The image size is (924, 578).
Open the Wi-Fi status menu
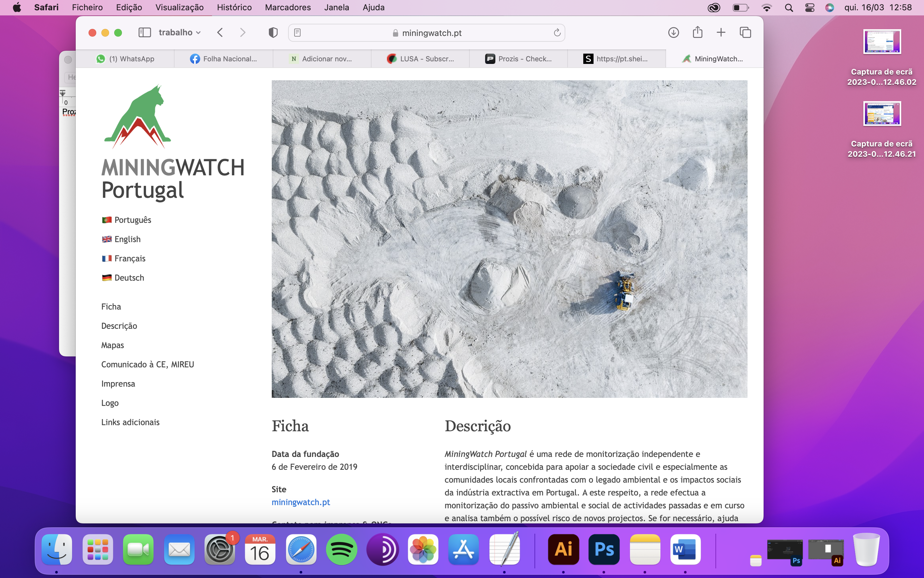tap(767, 8)
